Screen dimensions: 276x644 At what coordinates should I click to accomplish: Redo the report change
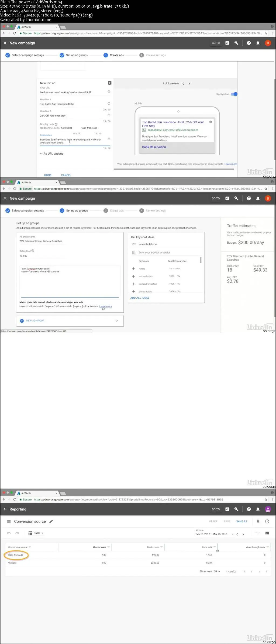pyautogui.click(x=17, y=533)
